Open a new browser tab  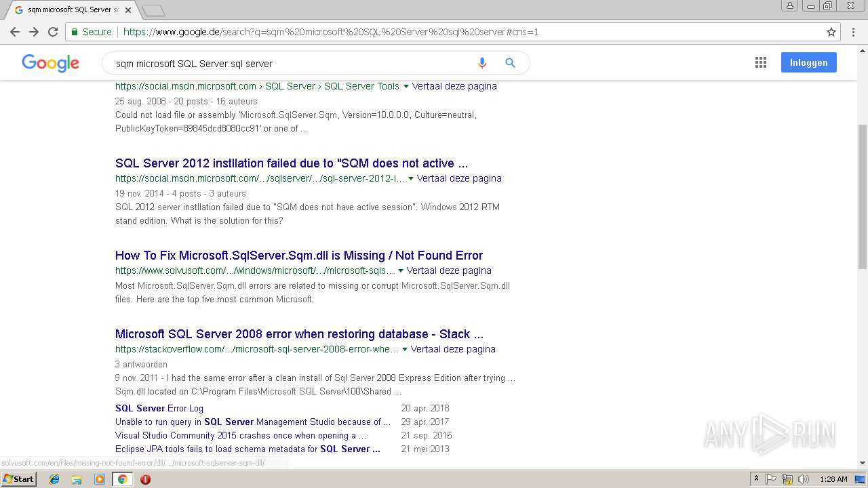point(153,10)
